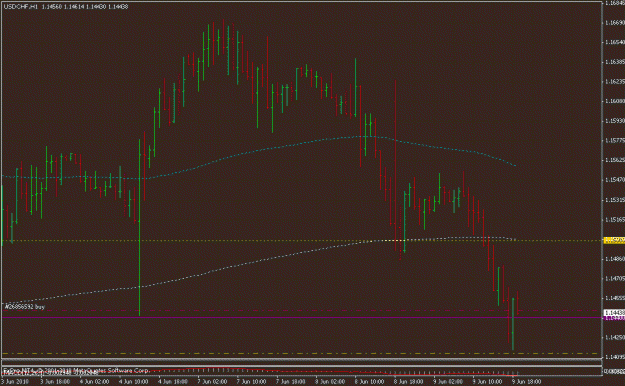Click the '7 Jun 10:00' time axis label

point(252,382)
